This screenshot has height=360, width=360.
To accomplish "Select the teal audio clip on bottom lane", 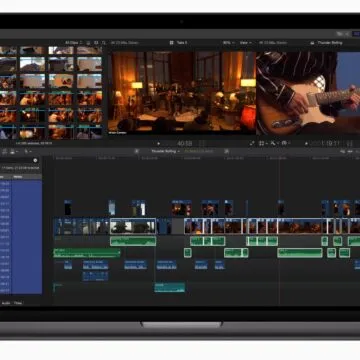I will (x=169, y=287).
